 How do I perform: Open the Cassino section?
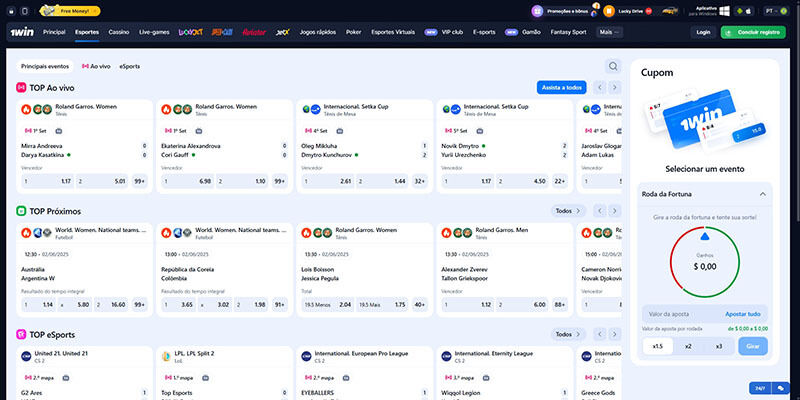pyautogui.click(x=119, y=32)
